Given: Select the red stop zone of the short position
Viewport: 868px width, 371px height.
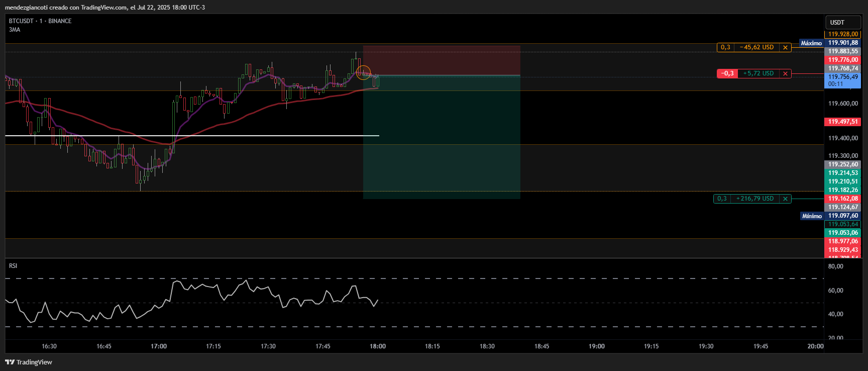Looking at the screenshot, I should click(x=441, y=60).
